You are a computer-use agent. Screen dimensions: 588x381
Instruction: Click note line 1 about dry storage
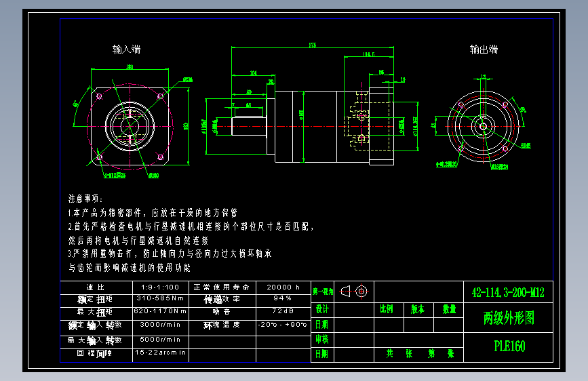(152, 213)
